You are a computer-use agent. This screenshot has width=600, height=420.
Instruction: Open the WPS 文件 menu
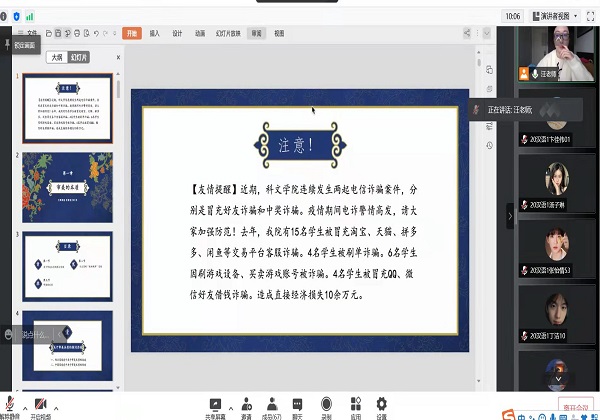pos(28,33)
